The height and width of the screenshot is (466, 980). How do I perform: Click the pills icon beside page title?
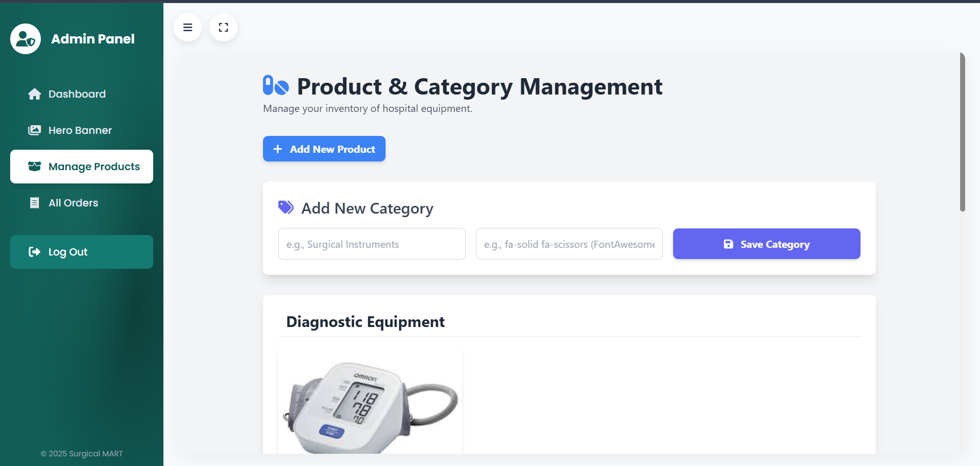[x=276, y=85]
